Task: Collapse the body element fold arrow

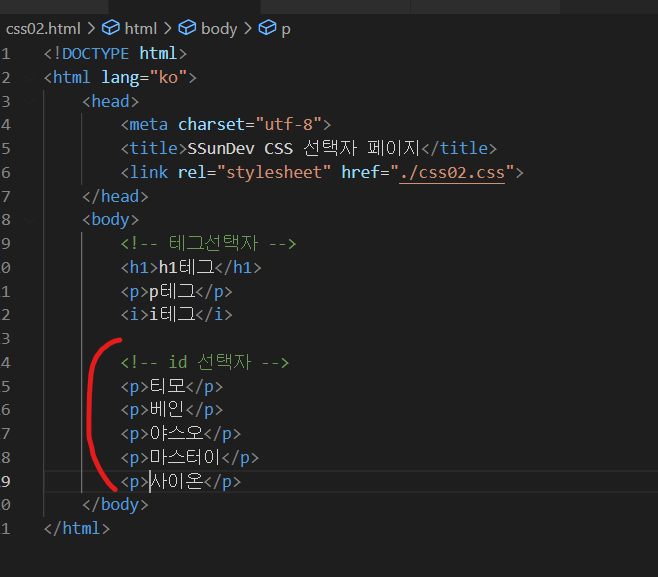Action: (x=29, y=219)
